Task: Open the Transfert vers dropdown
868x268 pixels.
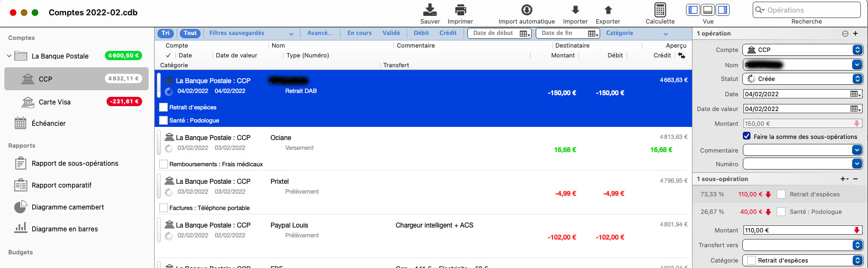Action: pyautogui.click(x=802, y=245)
